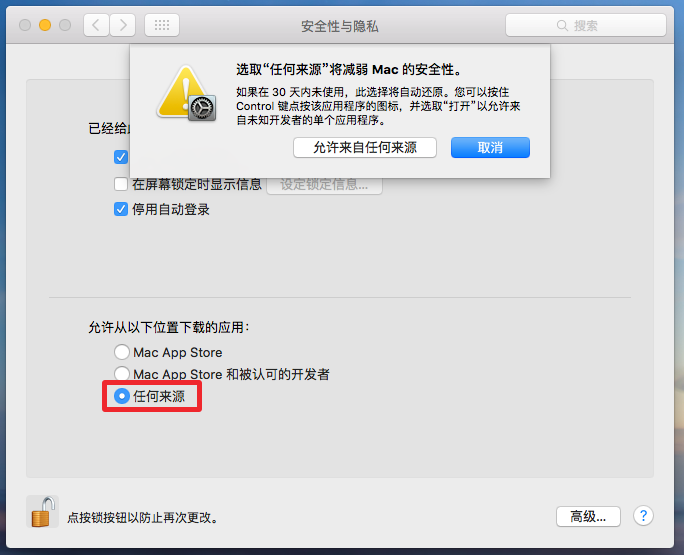The image size is (684, 555).
Task: Select Mac App Store radio option
Action: coord(122,352)
